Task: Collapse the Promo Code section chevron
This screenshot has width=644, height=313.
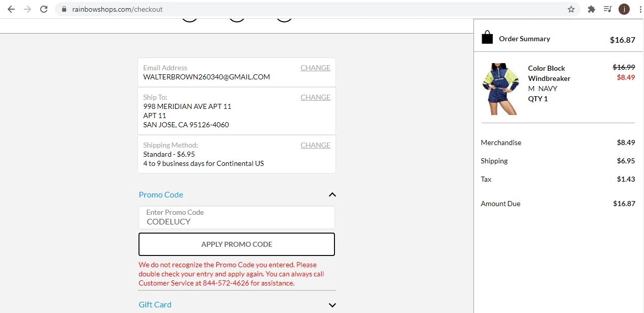Action: [332, 194]
